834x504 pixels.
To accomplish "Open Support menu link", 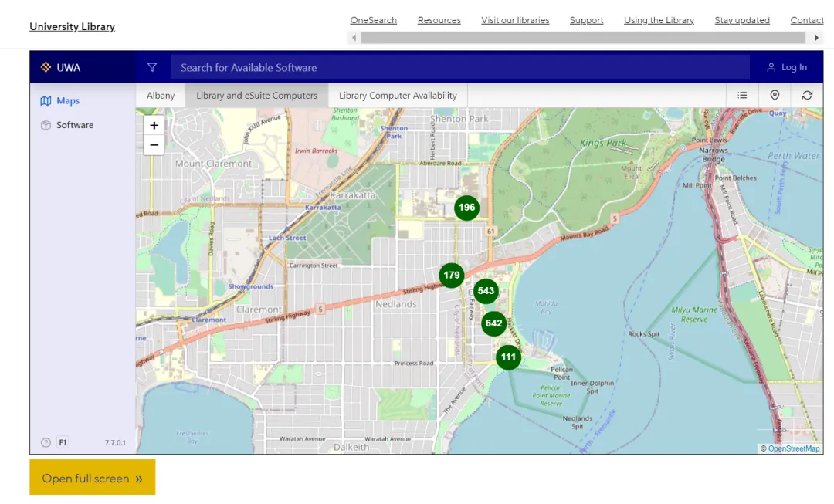I will click(x=586, y=20).
